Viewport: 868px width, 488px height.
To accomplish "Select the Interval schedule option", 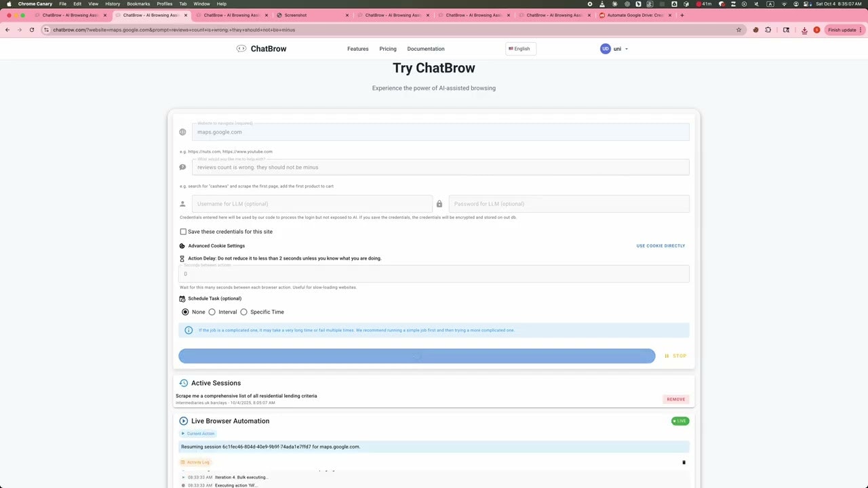I will point(212,312).
